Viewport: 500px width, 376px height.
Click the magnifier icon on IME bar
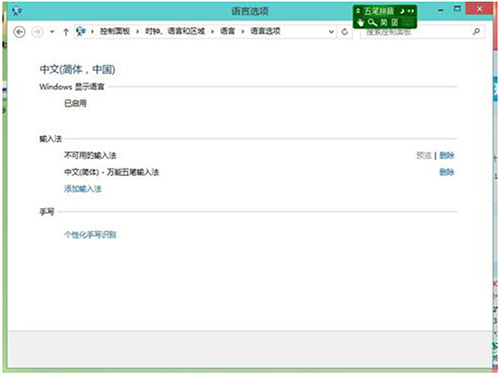(372, 23)
